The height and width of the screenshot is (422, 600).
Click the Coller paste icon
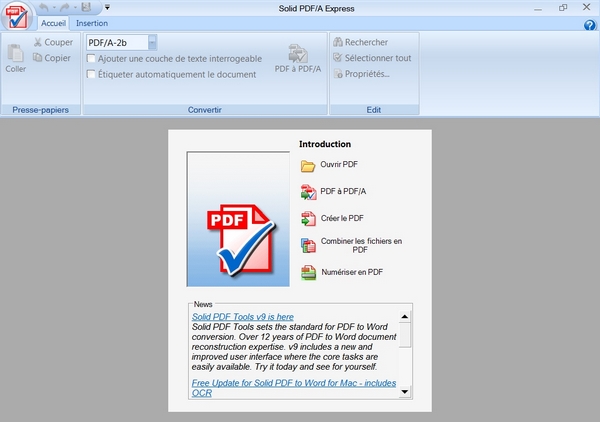point(15,53)
